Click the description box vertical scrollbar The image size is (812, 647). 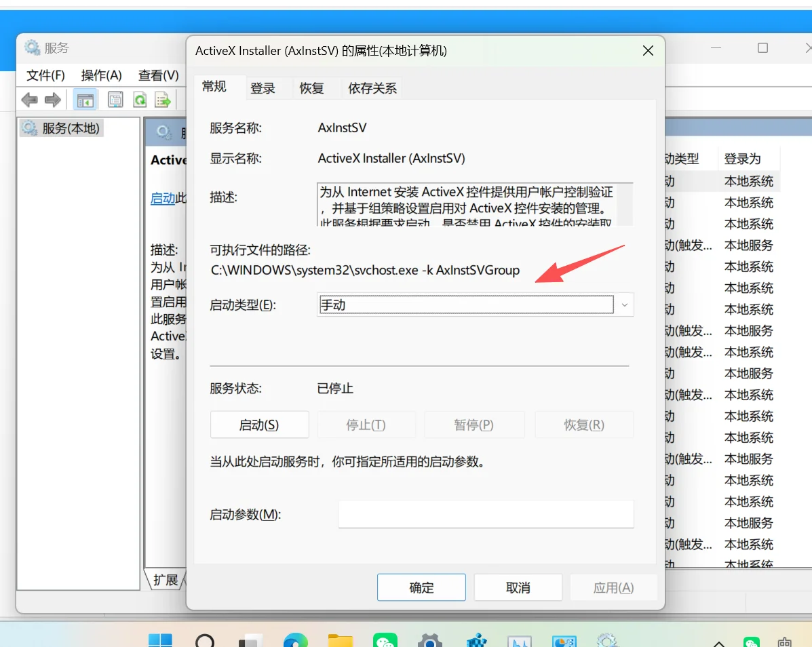(x=625, y=204)
